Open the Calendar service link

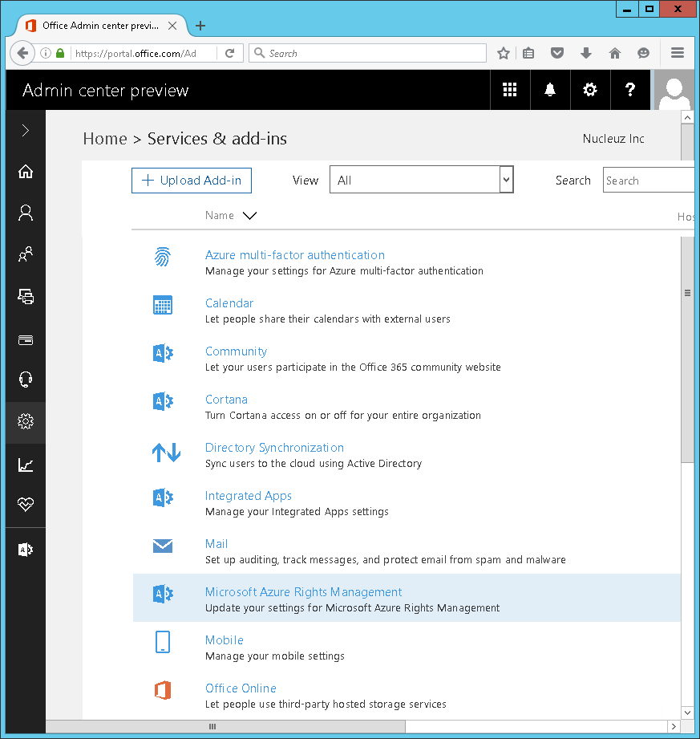(229, 303)
